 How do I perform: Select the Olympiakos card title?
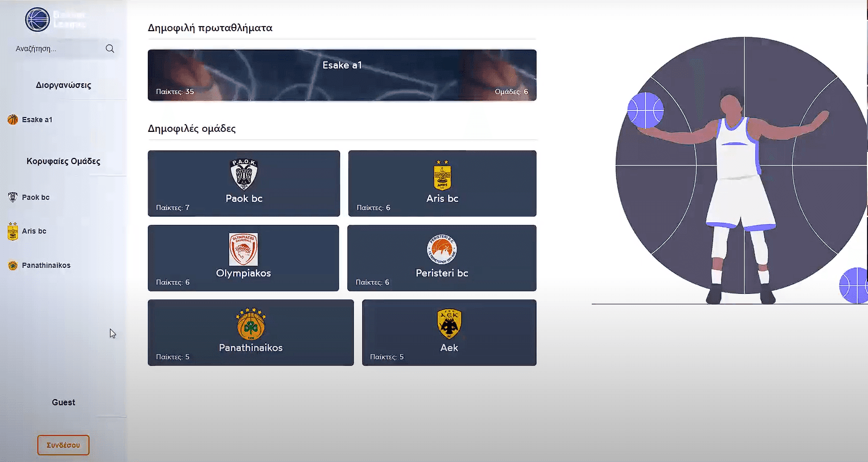point(243,273)
